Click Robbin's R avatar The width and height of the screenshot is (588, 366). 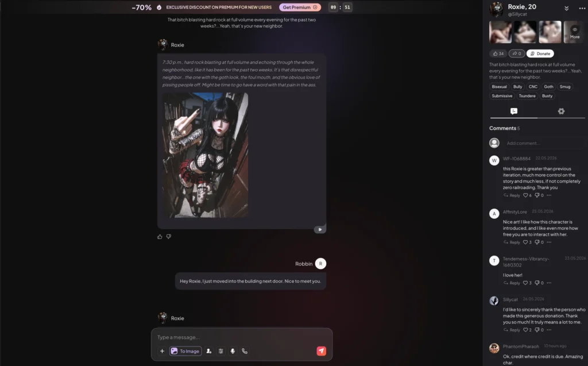pos(320,264)
